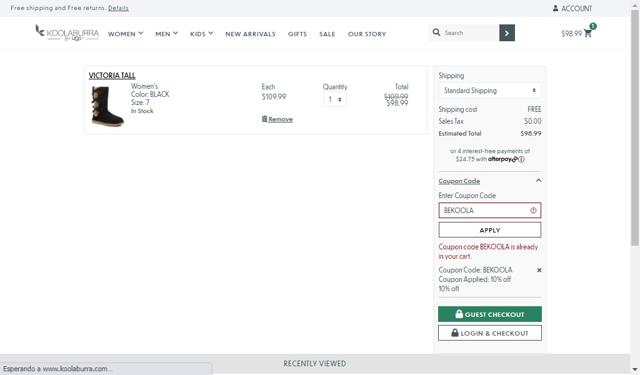This screenshot has width=640, height=375.
Task: Click the ACCOUNT label
Action: point(576,9)
